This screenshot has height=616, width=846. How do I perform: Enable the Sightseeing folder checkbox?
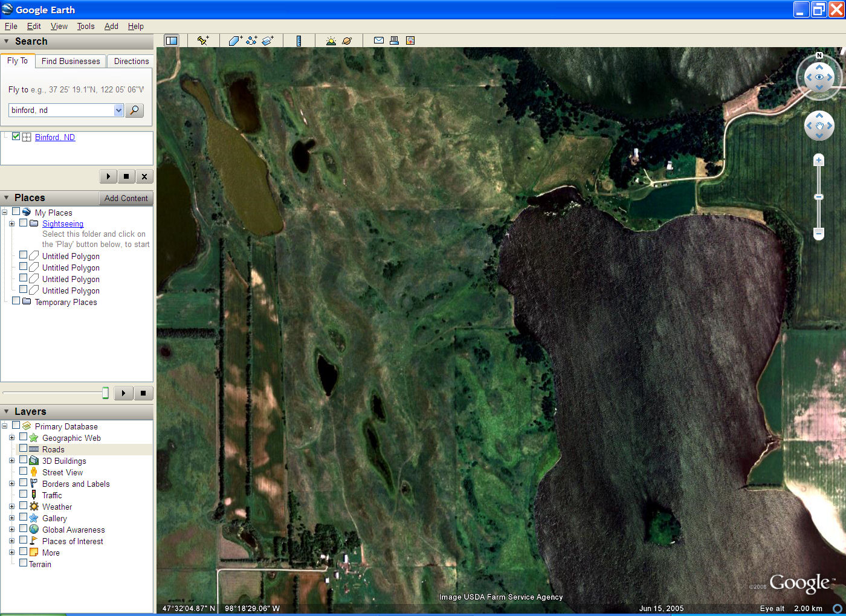tap(23, 223)
